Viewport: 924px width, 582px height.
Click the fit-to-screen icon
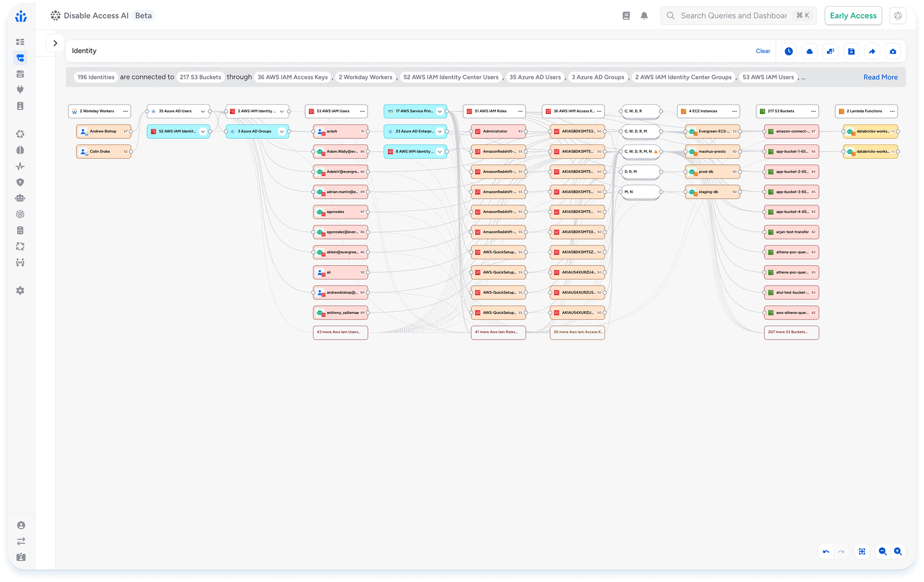(862, 551)
